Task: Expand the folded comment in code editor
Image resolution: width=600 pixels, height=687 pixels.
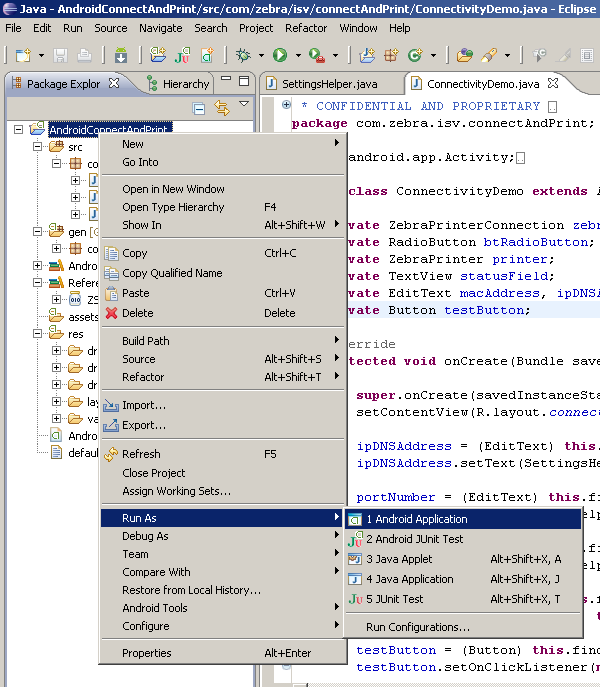Action: coord(287,105)
